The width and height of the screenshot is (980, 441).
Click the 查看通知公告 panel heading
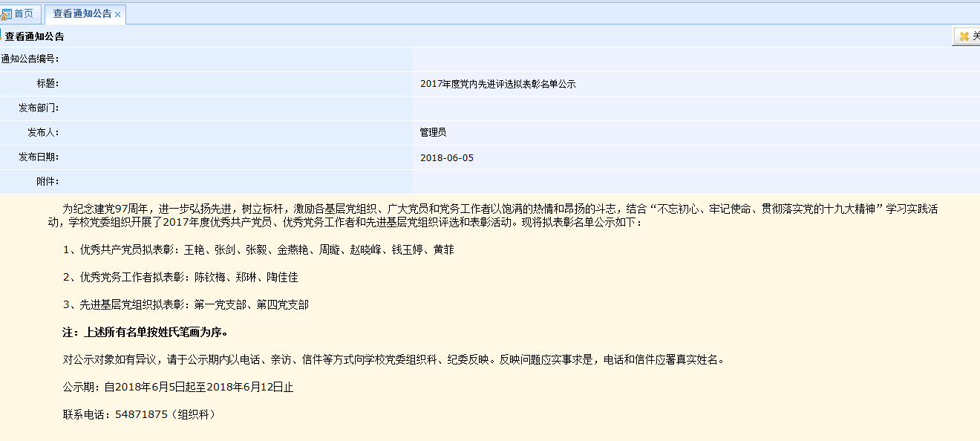click(34, 36)
